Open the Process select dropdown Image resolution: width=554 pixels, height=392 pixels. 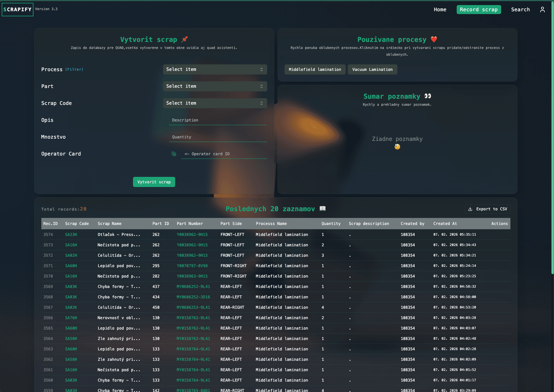tap(215, 69)
